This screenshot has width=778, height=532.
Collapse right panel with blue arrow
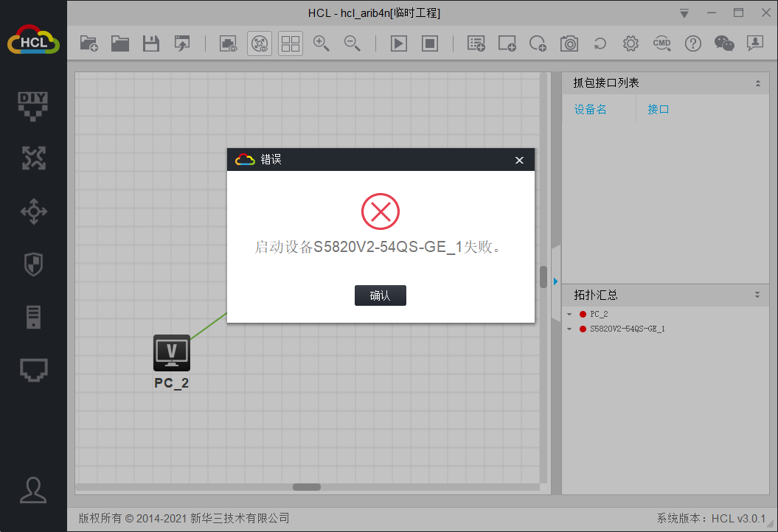(x=556, y=281)
